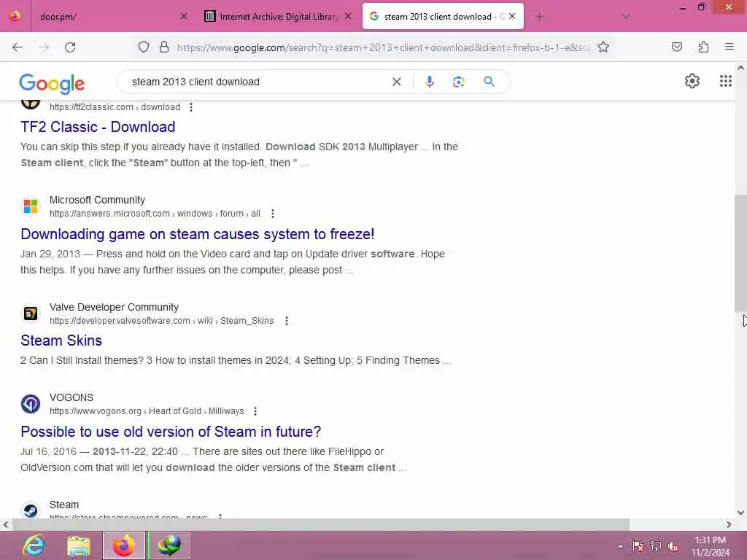Image resolution: width=747 pixels, height=560 pixels.
Task: Open more options for Microsoft Community result
Action: [273, 214]
